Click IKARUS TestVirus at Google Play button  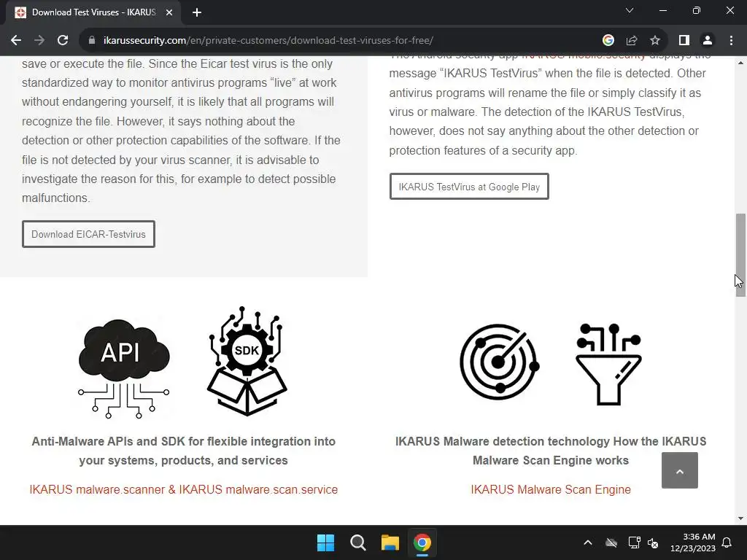click(x=469, y=187)
